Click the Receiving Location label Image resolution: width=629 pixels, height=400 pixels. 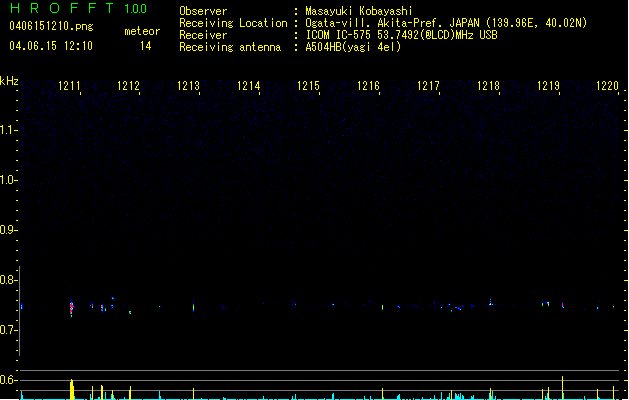pos(233,23)
